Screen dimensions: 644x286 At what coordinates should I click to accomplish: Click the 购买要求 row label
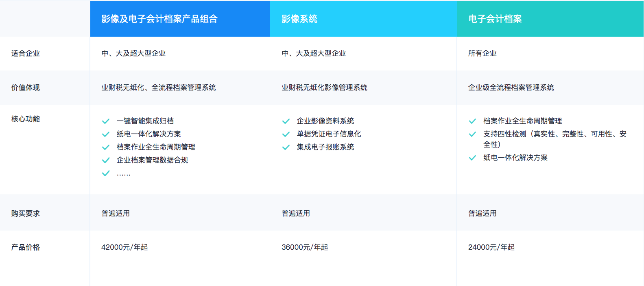pyautogui.click(x=26, y=213)
